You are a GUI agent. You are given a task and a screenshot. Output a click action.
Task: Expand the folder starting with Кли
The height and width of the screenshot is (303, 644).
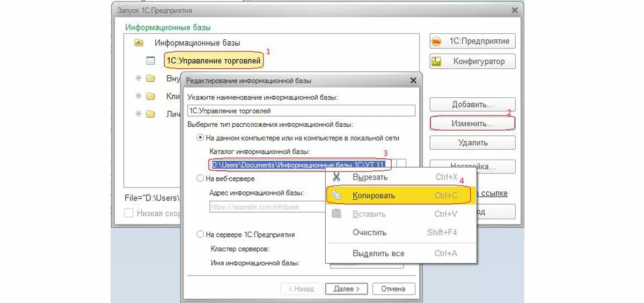coord(138,96)
